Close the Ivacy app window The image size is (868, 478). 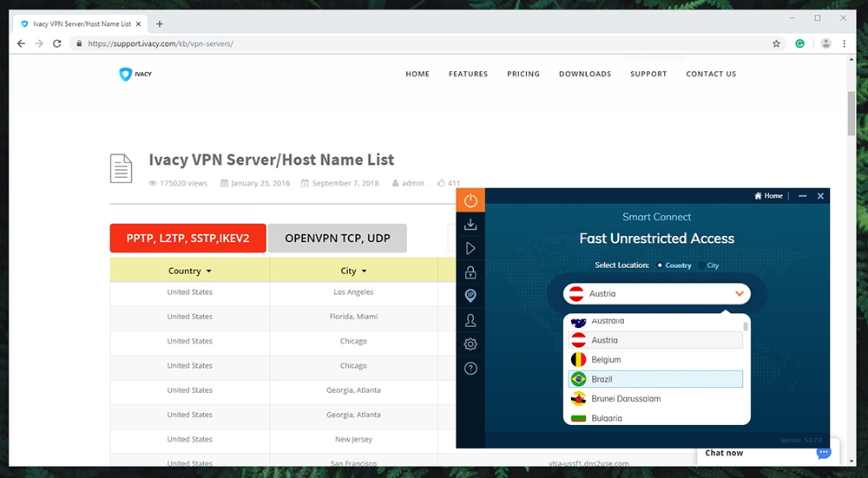click(820, 196)
